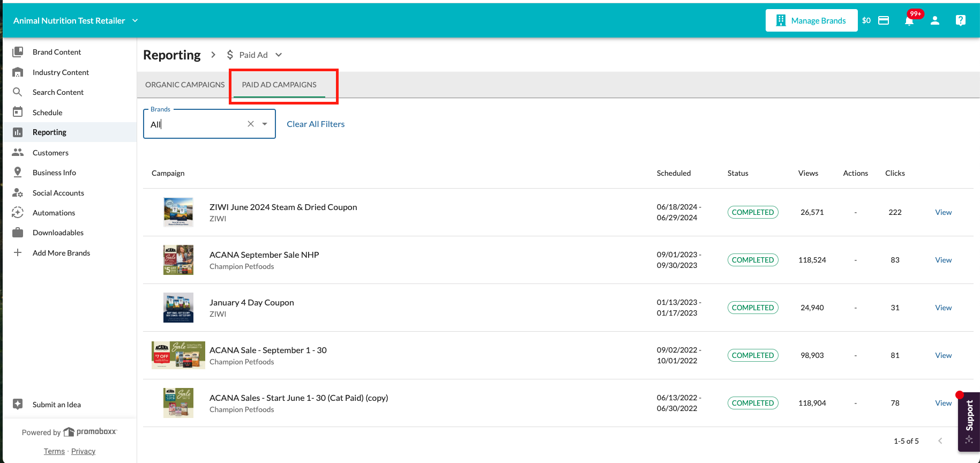The width and height of the screenshot is (980, 463).
Task: Click the breadcrumb chevron after Reporting
Action: click(213, 55)
